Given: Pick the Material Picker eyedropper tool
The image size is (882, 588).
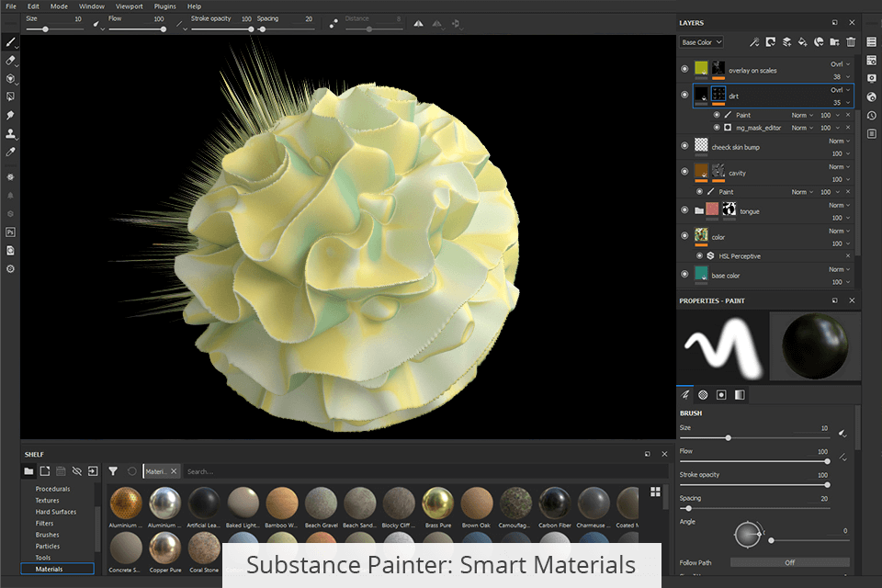Looking at the screenshot, I should coord(10,152).
